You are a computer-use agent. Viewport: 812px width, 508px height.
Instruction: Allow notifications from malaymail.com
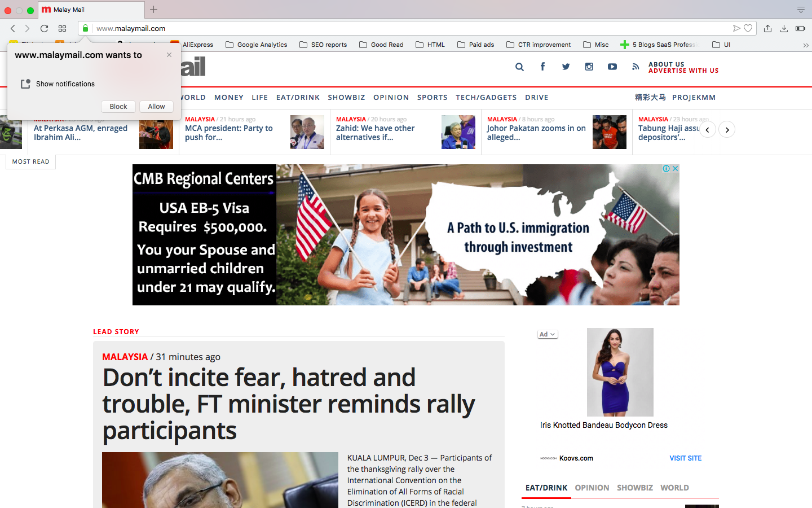[x=156, y=106]
